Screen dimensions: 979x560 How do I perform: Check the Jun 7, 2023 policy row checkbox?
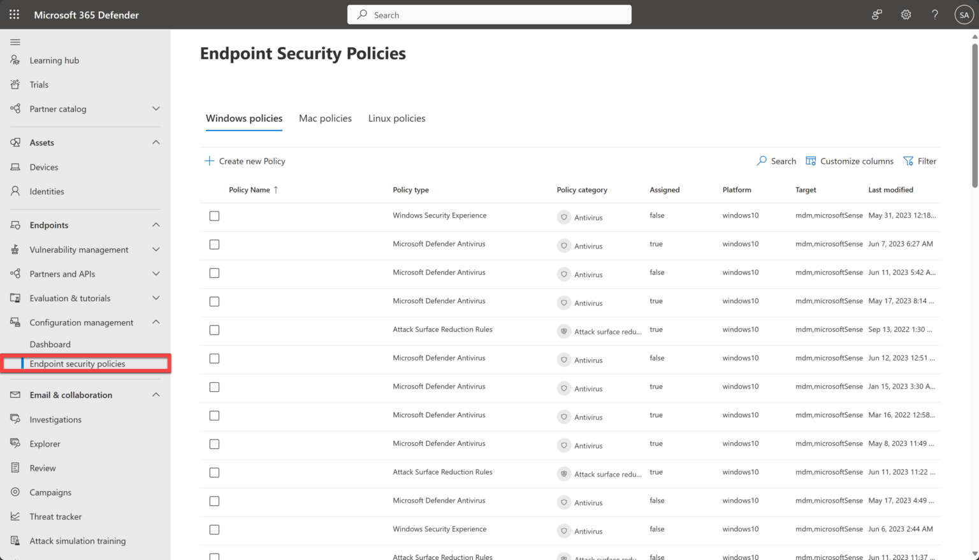click(214, 245)
